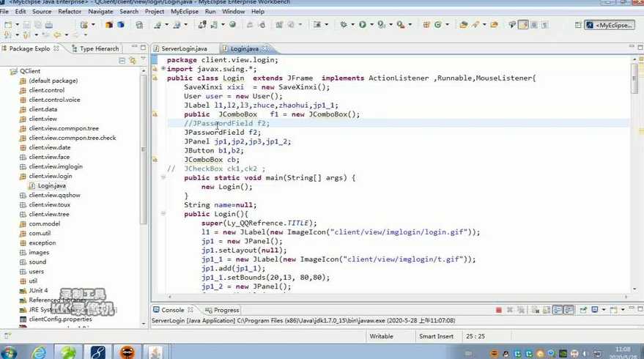Open the Display Selected Console dropdown arrow
The width and height of the screenshot is (644, 359).
pos(604,310)
